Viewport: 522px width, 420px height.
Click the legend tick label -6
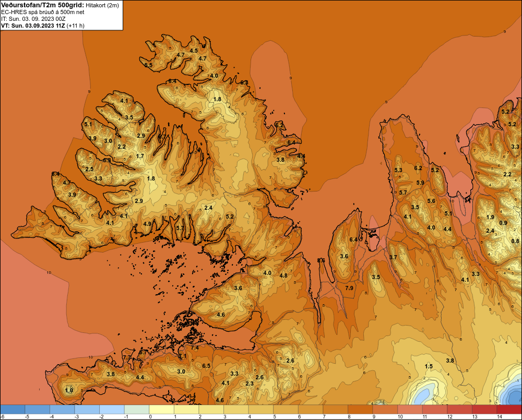2,417
